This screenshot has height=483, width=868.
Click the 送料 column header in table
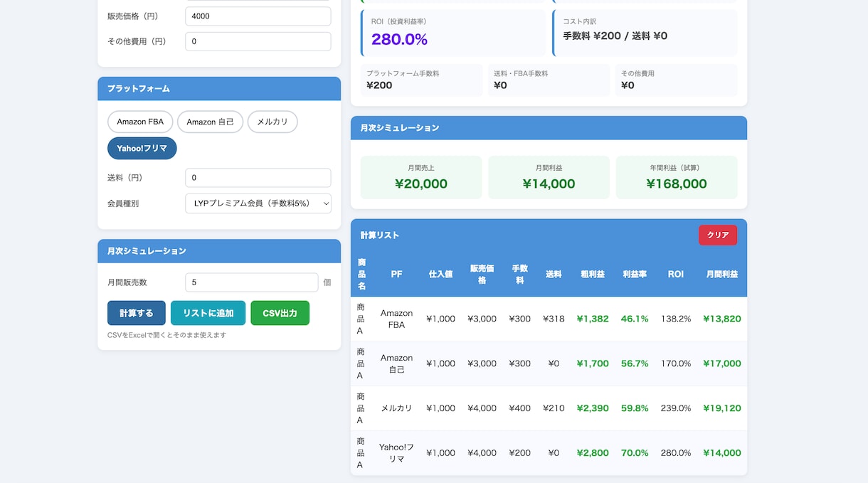coord(554,274)
